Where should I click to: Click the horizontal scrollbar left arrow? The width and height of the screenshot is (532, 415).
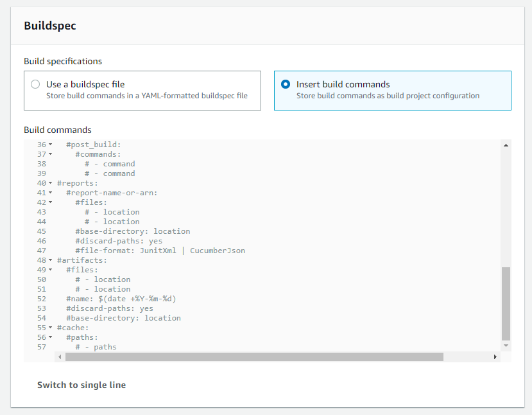pyautogui.click(x=60, y=357)
